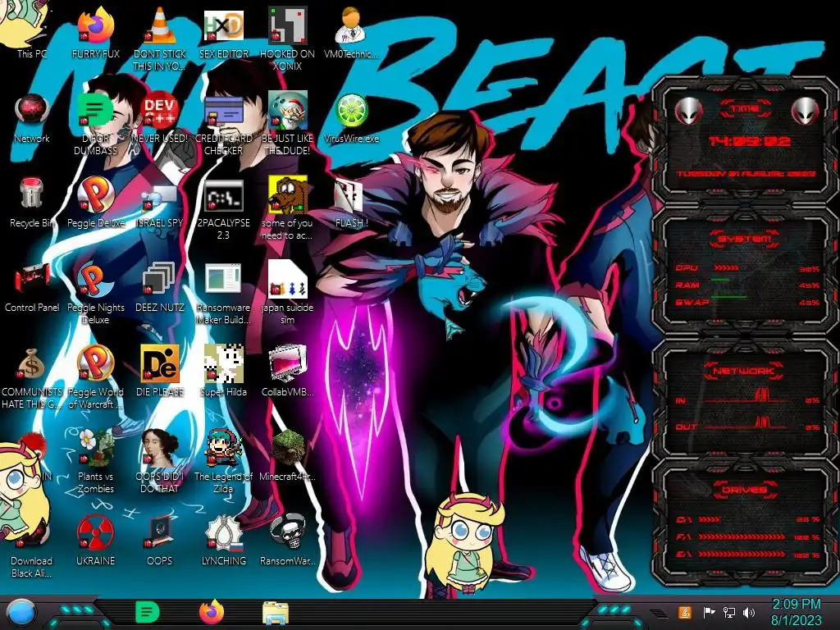The height and width of the screenshot is (630, 840).
Task: Launch The Legend of Zilda
Action: [223, 461]
